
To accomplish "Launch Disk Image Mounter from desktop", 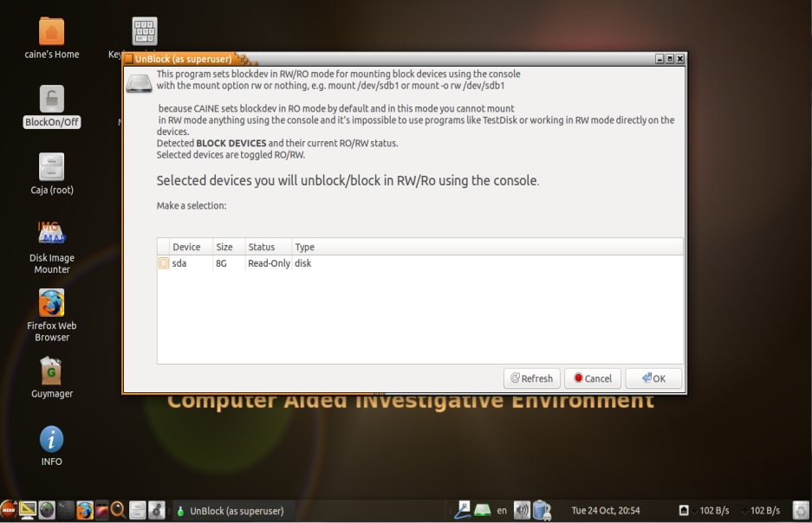I will coord(51,233).
